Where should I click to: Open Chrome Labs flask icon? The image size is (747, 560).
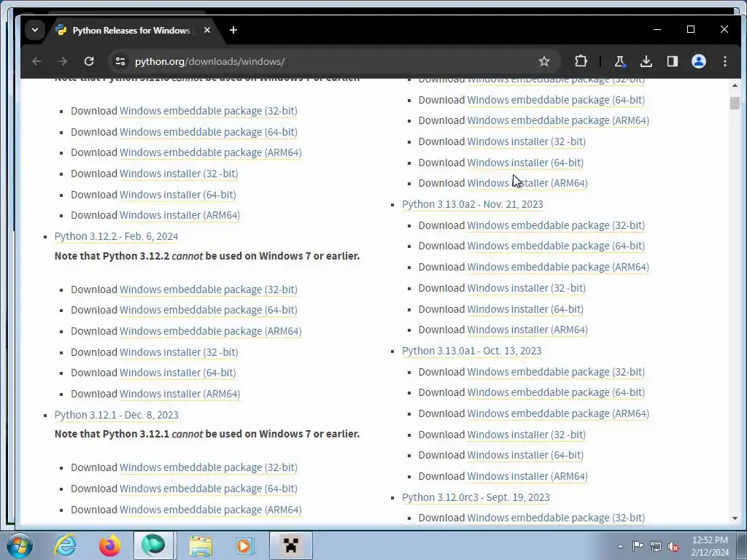[620, 61]
